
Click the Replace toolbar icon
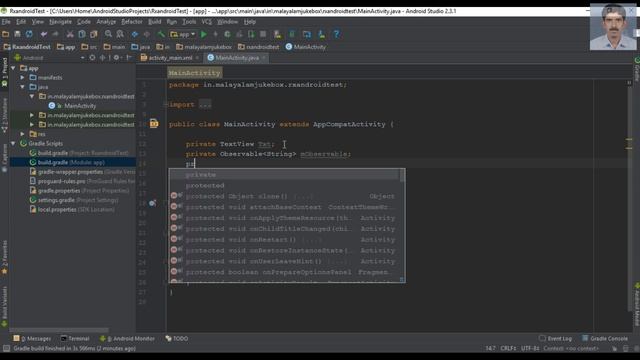120,34
